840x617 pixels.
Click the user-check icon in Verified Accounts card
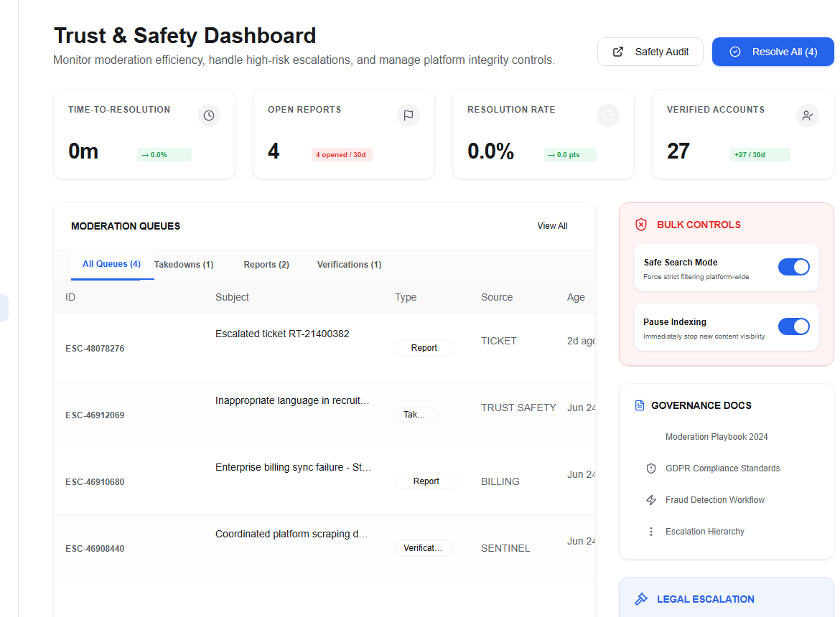(x=807, y=116)
